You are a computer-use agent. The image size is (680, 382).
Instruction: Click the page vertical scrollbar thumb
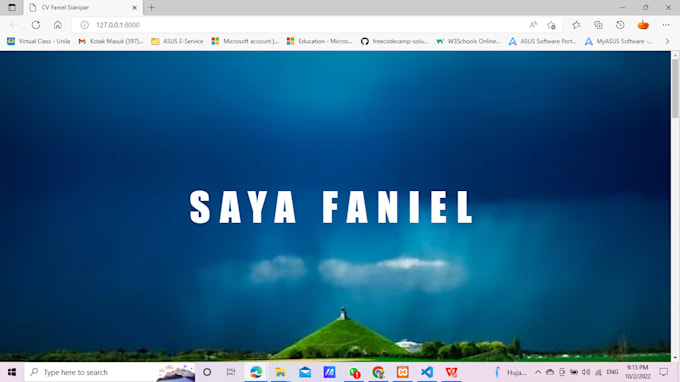pyautogui.click(x=675, y=88)
